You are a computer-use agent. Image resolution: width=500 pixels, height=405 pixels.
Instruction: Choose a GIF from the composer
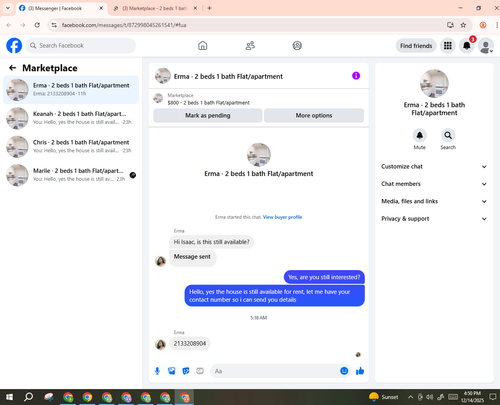coord(200,371)
